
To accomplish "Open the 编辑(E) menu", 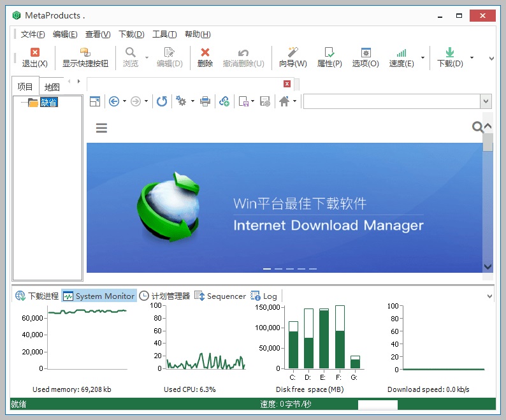I will point(65,34).
